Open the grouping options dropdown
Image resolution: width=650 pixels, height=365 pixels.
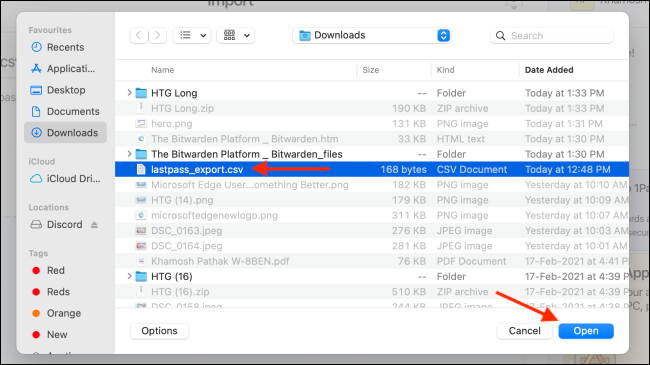(x=235, y=36)
